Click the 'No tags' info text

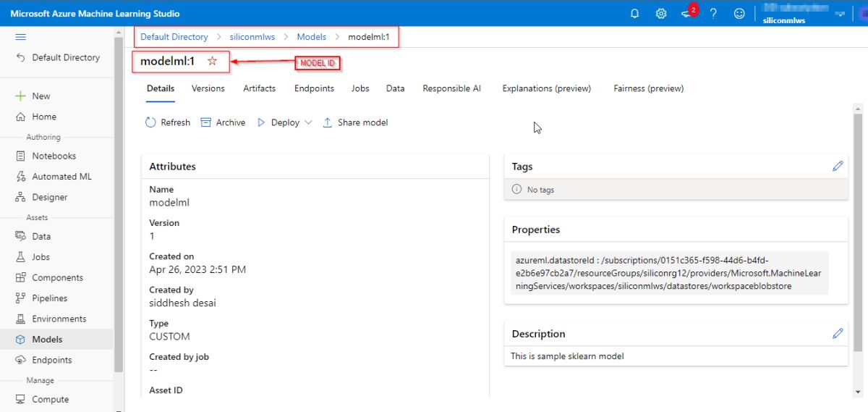tap(540, 190)
